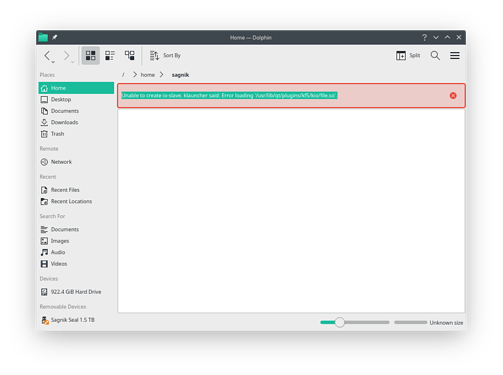Search for Documents entry
Screen dimensions: 503x375
pyautogui.click(x=76, y=229)
